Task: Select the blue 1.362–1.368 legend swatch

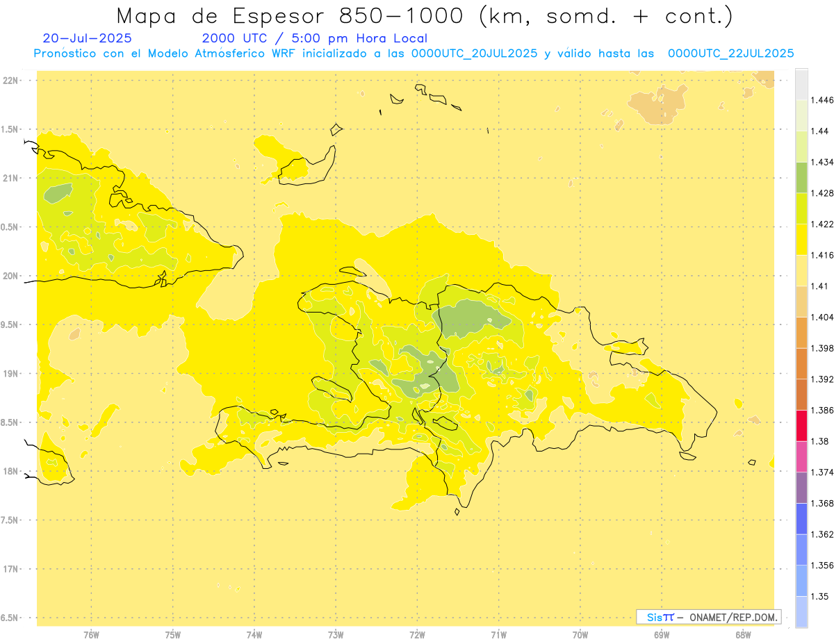Action: point(801,518)
